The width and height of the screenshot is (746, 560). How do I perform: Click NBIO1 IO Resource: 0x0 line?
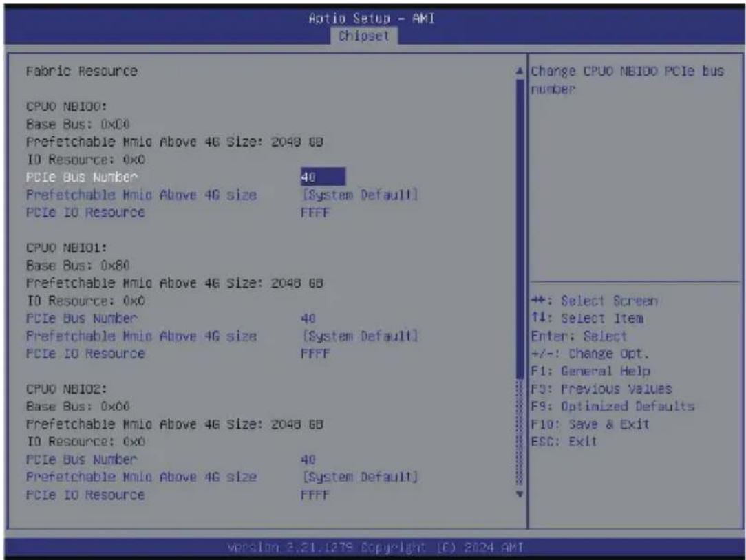85,301
